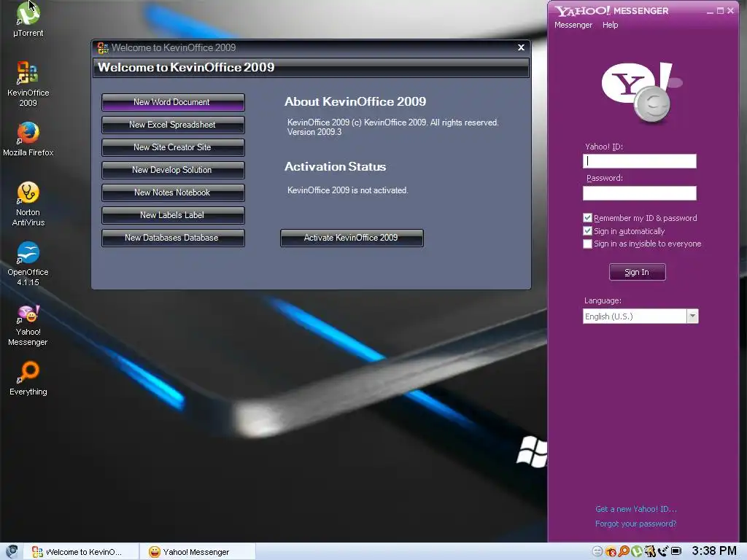The image size is (747, 560).
Task: Click the Yahoo! Messenger logo avatar
Action: pyautogui.click(x=641, y=93)
